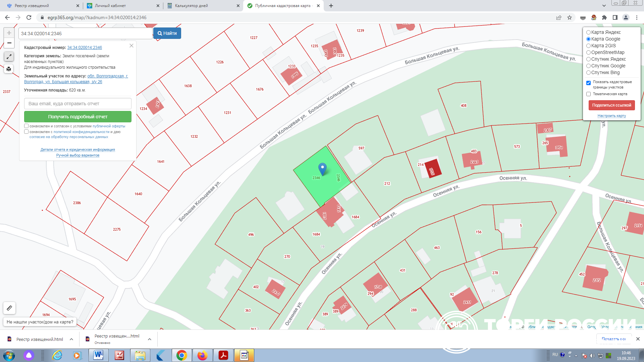The height and width of the screenshot is (362, 644).
Task: Reload the page with refresh icon
Action: [29, 17]
